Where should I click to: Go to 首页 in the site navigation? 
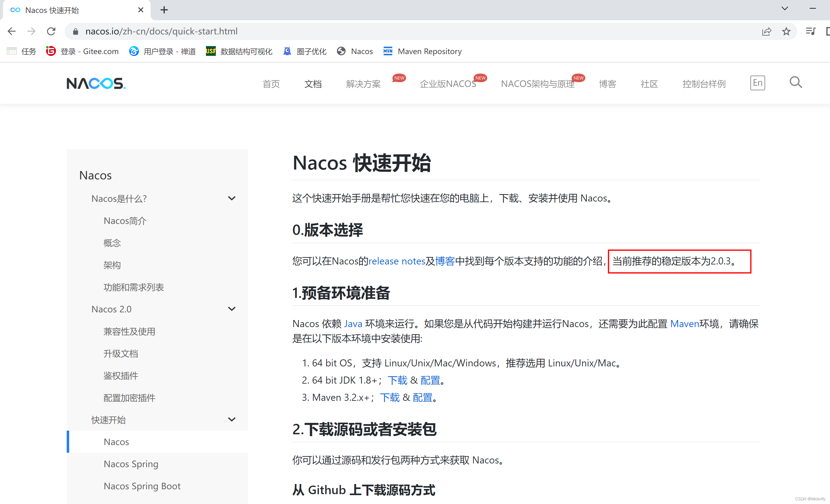(x=271, y=84)
